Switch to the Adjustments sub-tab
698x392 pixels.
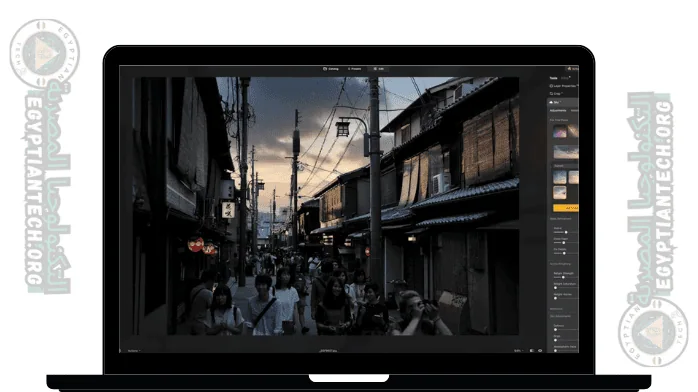point(558,110)
